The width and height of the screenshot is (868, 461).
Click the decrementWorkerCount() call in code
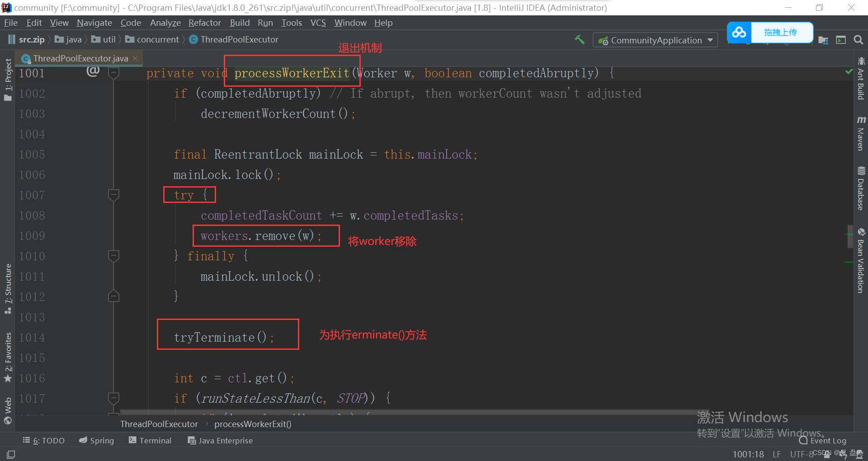278,113
